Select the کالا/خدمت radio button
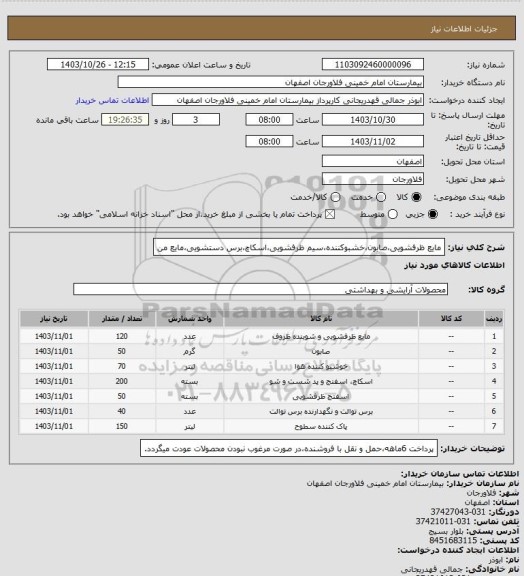524x576 pixels. (x=335, y=197)
